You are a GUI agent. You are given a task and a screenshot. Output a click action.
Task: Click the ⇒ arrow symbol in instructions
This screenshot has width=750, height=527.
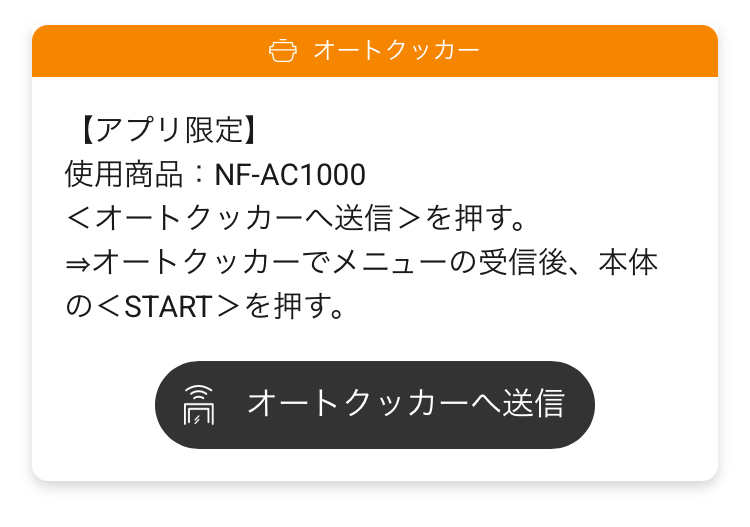(x=78, y=264)
